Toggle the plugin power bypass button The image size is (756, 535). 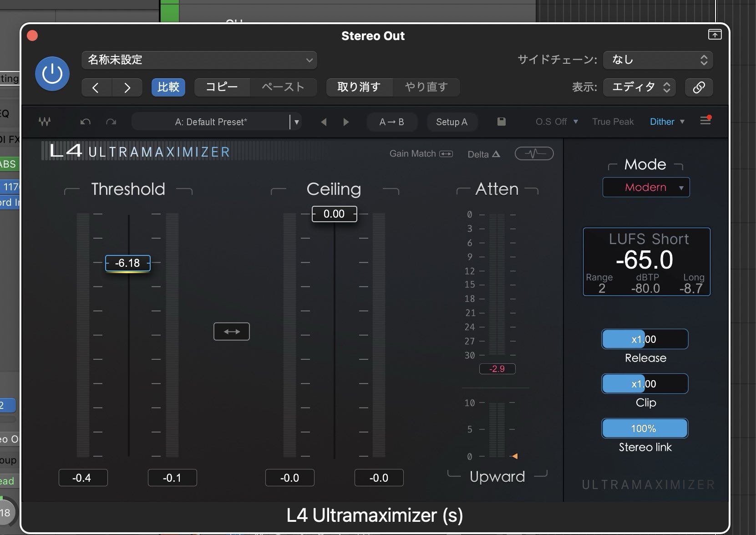[52, 74]
